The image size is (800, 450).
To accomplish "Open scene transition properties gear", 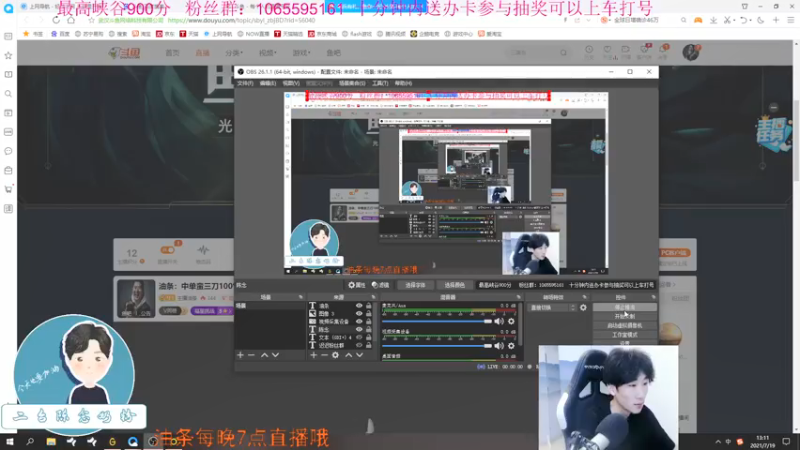I will [x=583, y=308].
